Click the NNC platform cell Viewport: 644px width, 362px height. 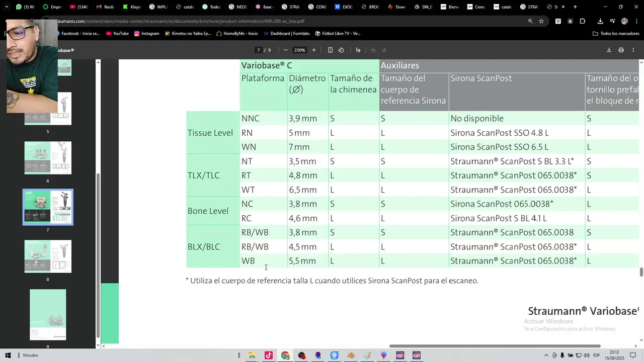click(251, 119)
